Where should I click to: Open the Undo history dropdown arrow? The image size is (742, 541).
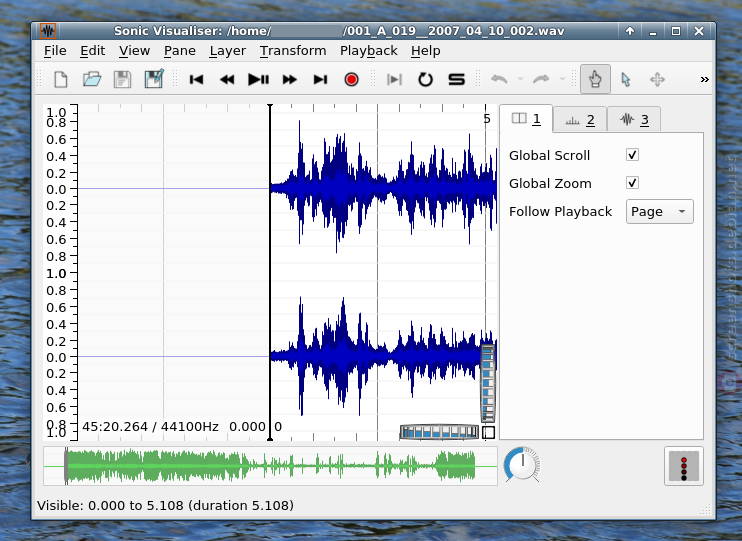(520, 79)
